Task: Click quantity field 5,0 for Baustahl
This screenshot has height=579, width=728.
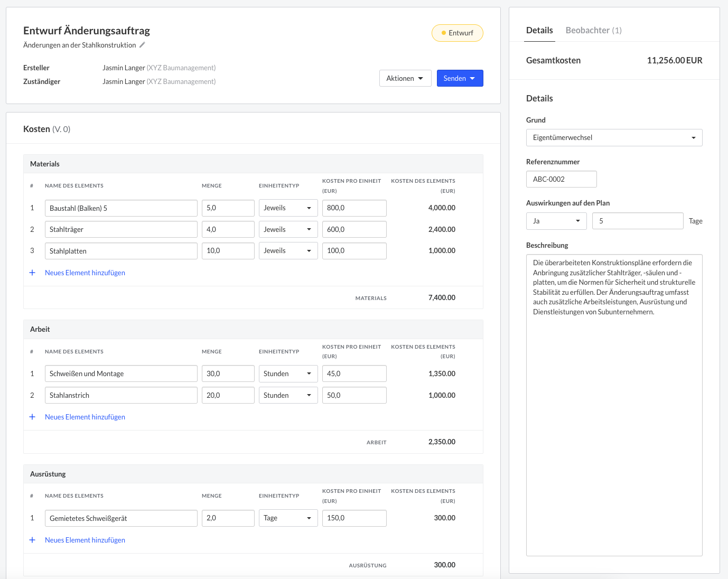Action: click(228, 208)
